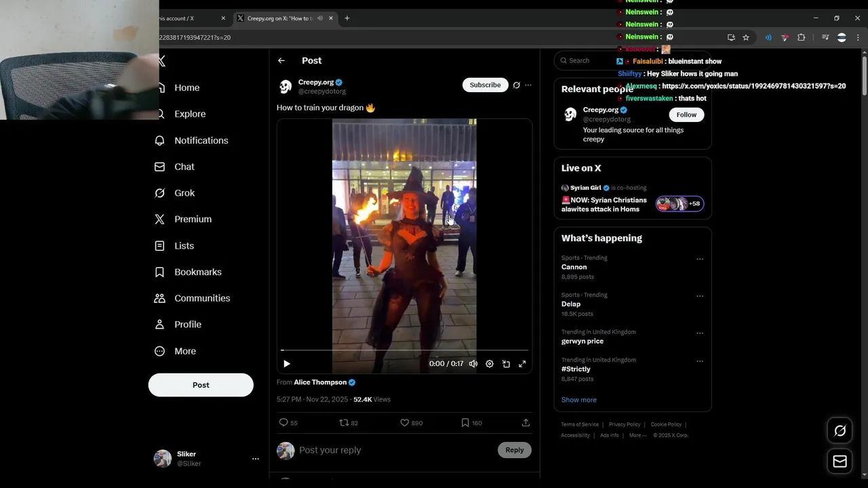
Task: Open Creepy.org avatar in Relevant people
Action: tap(570, 115)
